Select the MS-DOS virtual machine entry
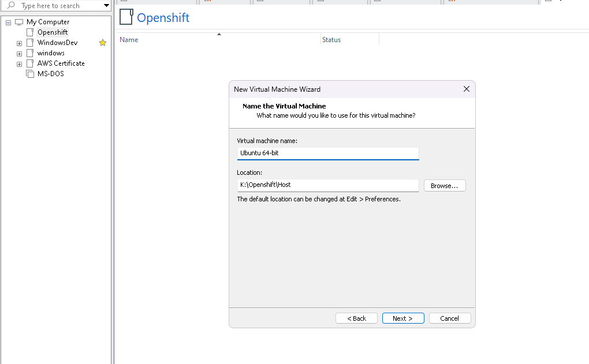 [51, 74]
